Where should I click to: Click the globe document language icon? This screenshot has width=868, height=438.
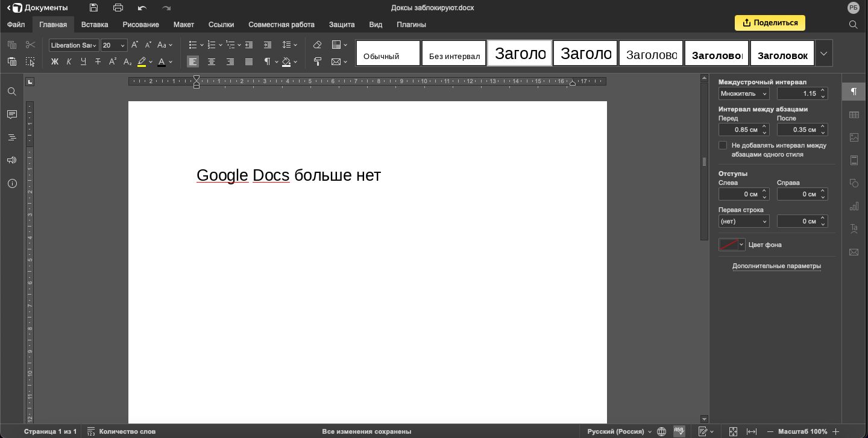661,431
